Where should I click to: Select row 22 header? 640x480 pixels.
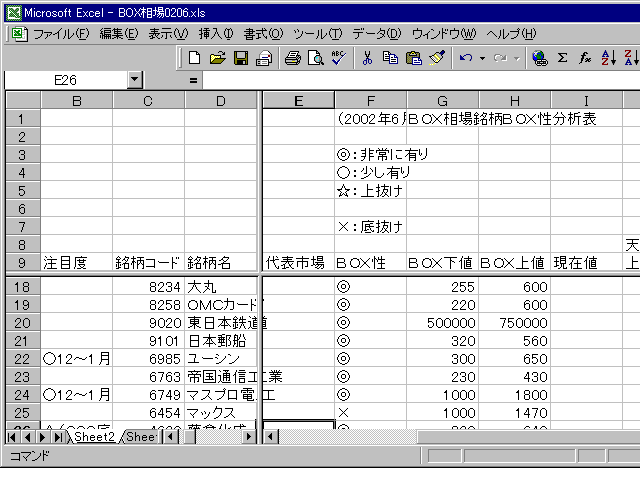tap(23, 359)
